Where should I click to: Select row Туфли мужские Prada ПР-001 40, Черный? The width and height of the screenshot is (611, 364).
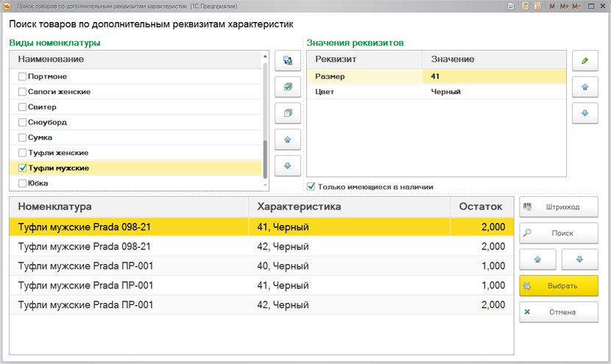tap(258, 265)
